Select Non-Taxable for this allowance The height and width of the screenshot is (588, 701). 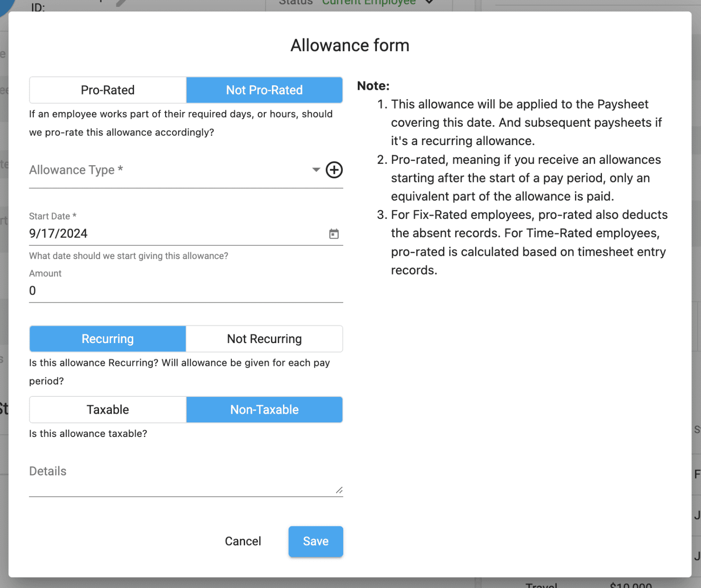point(264,409)
